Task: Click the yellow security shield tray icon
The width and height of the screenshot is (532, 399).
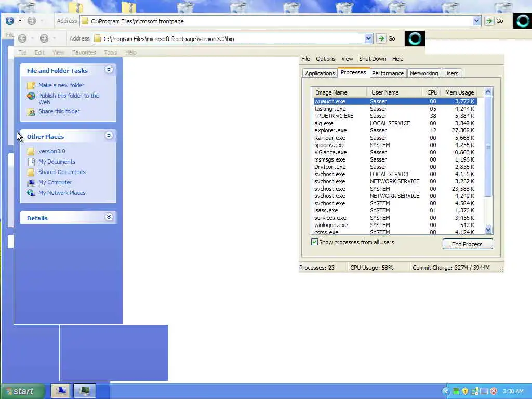Action: coord(465,391)
